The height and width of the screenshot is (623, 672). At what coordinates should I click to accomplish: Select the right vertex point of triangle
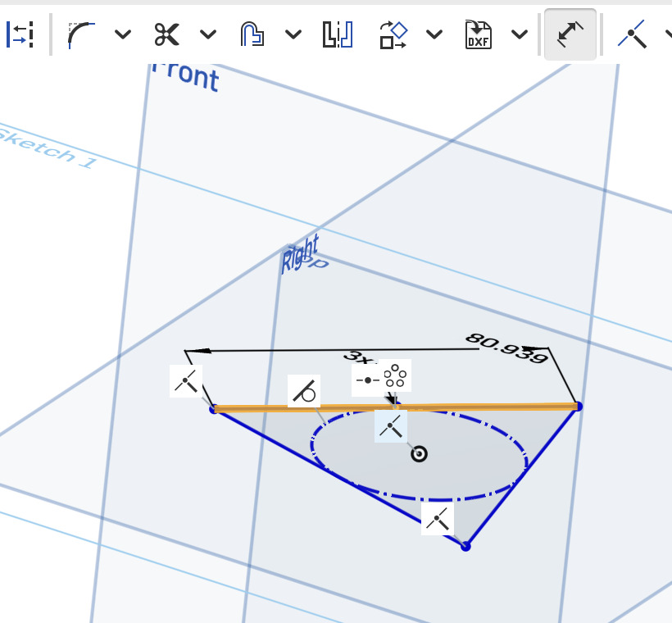(x=579, y=406)
